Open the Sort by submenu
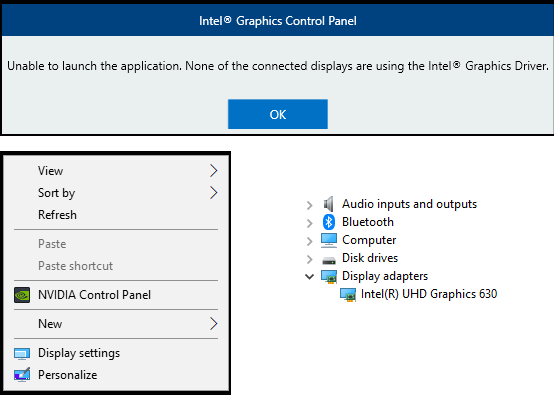This screenshot has height=416, width=554. pos(116,193)
